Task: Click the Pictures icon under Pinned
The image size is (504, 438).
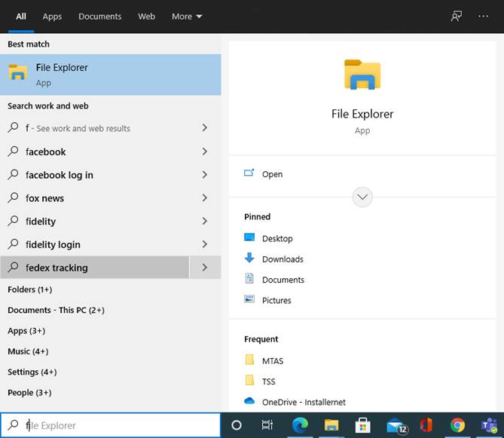Action: tap(249, 299)
